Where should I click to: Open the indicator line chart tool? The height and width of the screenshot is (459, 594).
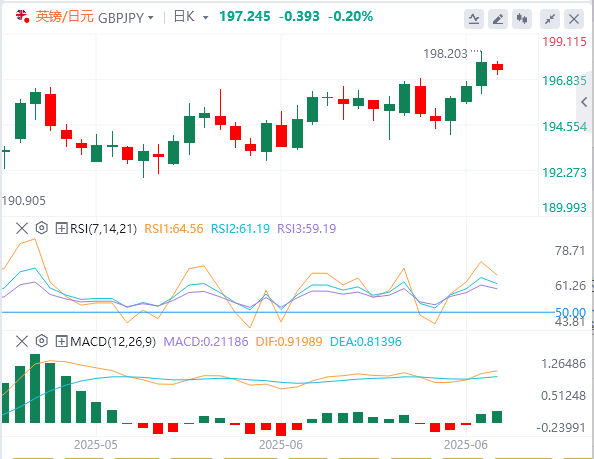pyautogui.click(x=474, y=19)
